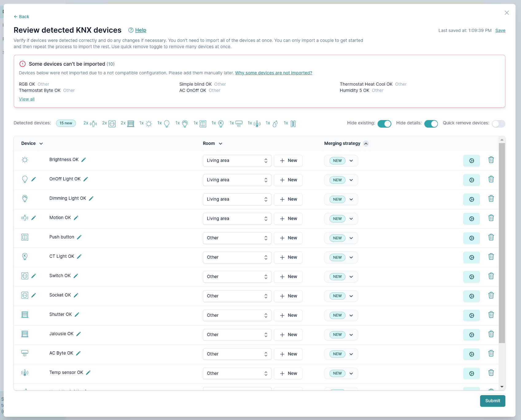
Task: Open room dropdown for Brightness OK
Action: coord(237,161)
